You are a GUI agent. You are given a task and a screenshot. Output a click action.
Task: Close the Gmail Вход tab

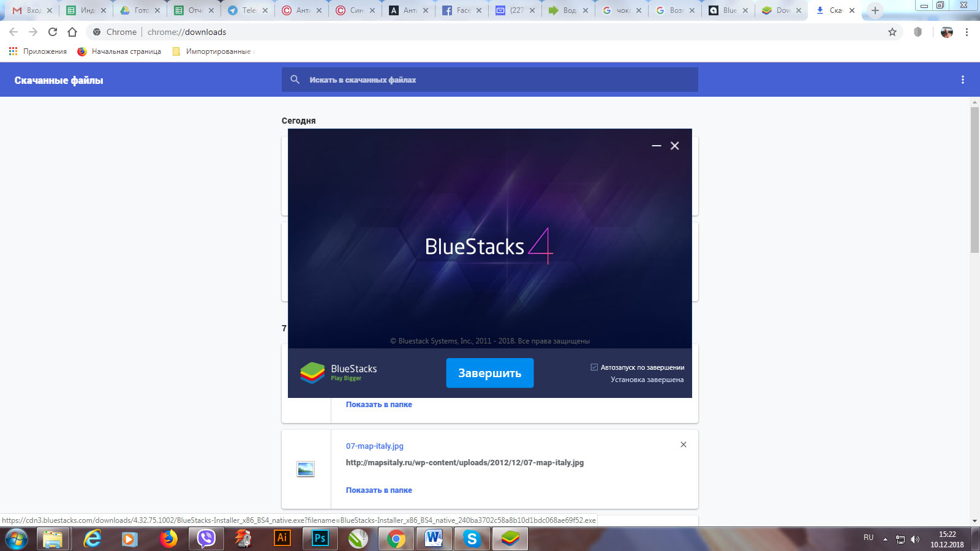50,10
